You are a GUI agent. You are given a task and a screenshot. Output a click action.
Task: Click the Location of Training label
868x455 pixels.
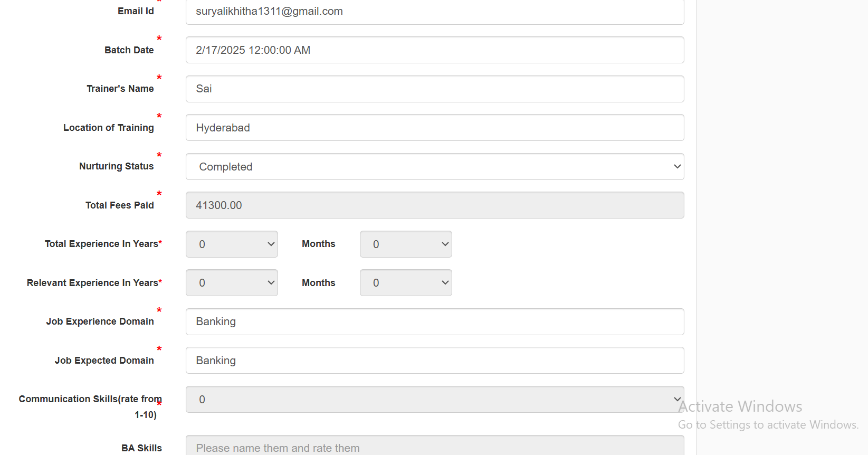pyautogui.click(x=108, y=128)
